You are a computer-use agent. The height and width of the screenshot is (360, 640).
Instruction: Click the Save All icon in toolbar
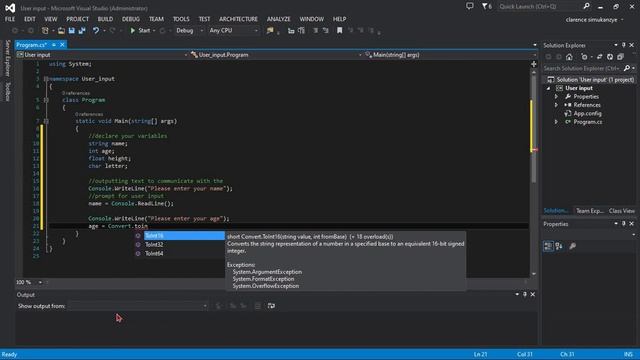coord(82,31)
